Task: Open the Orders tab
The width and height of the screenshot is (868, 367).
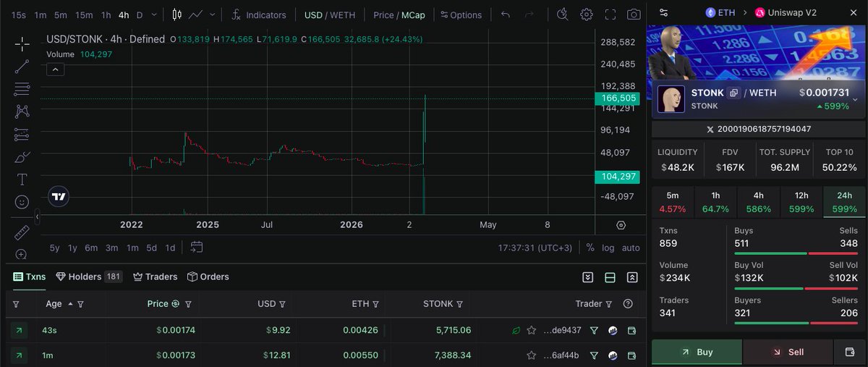Action: pos(208,277)
